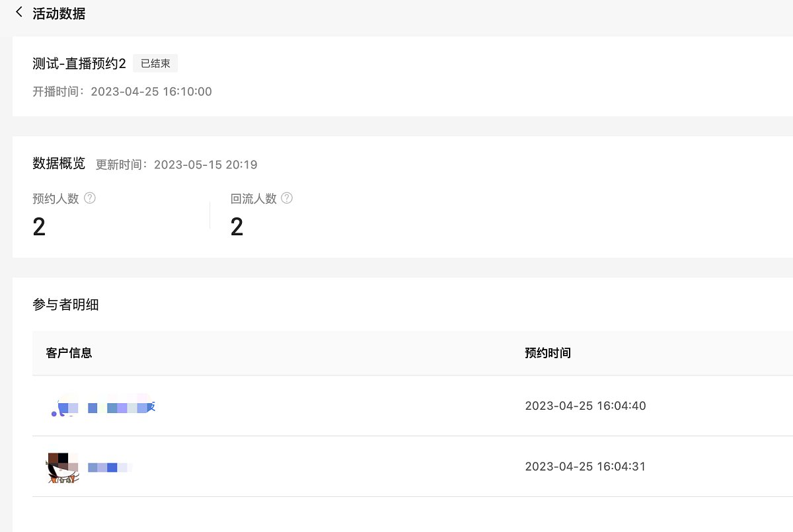793x532 pixels.
Task: Click the 开播时间 2023-04-25 16:10:00 text
Action: tap(122, 92)
